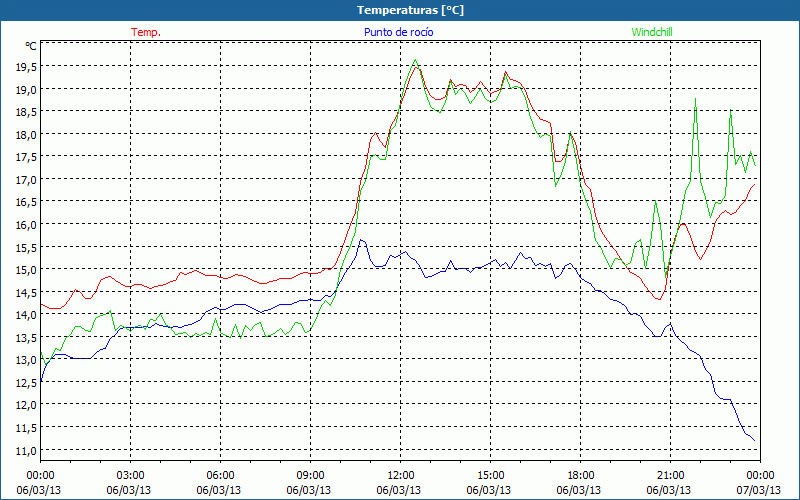
Task: Select the blue Punto de rocío legend label
Action: (398, 32)
